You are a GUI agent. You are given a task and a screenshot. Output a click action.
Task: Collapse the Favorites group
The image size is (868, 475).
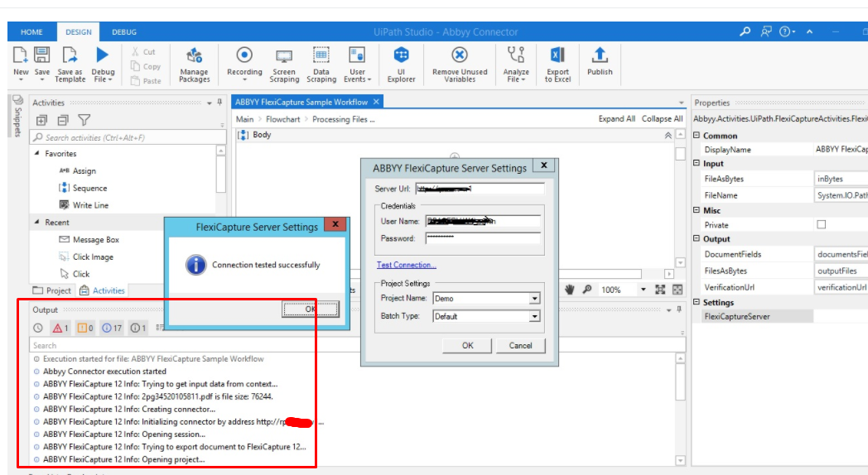tap(37, 153)
